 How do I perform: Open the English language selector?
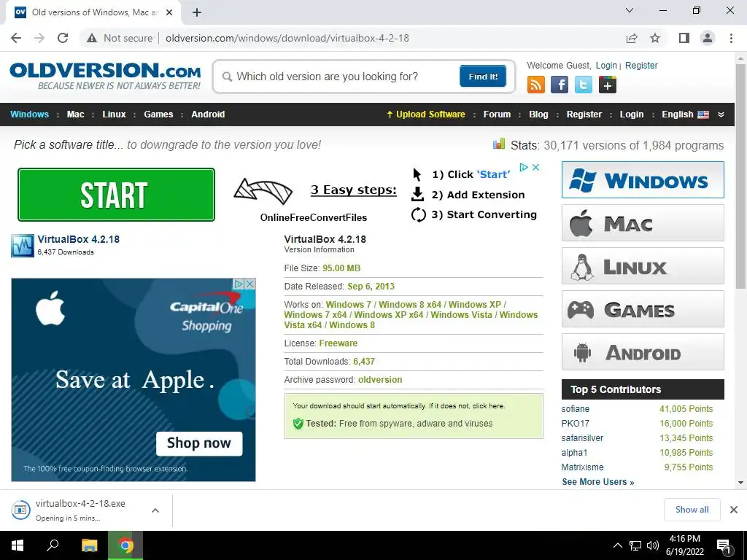click(x=685, y=114)
